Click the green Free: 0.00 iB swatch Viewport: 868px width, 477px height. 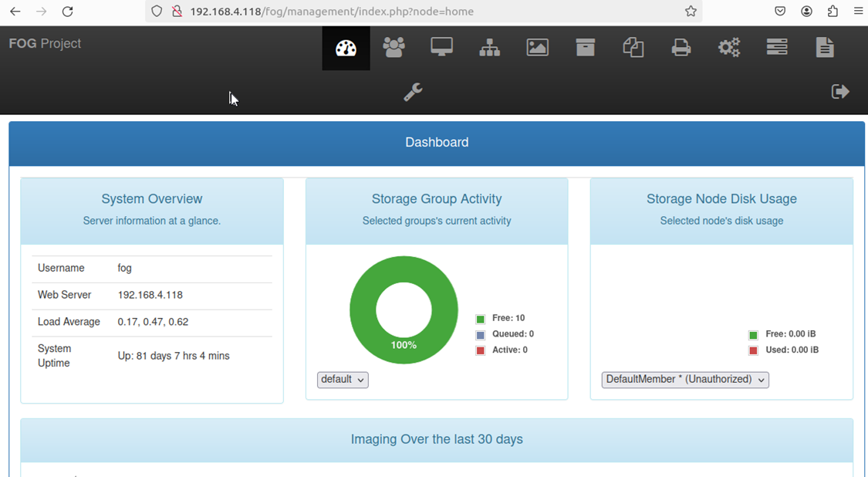coord(753,335)
